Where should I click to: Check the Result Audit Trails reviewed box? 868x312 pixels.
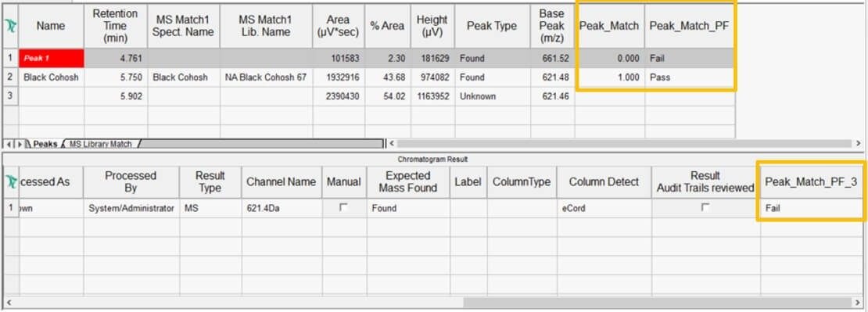point(705,207)
